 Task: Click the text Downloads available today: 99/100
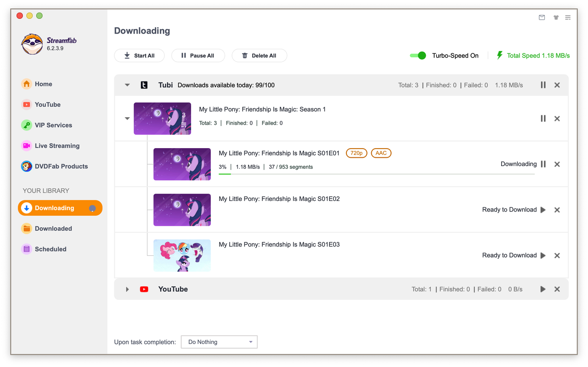point(226,85)
